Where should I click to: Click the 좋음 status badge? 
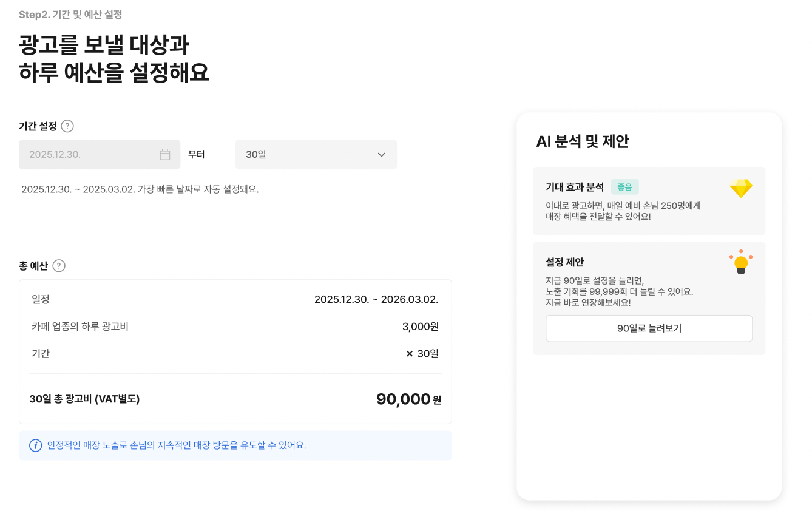point(624,188)
